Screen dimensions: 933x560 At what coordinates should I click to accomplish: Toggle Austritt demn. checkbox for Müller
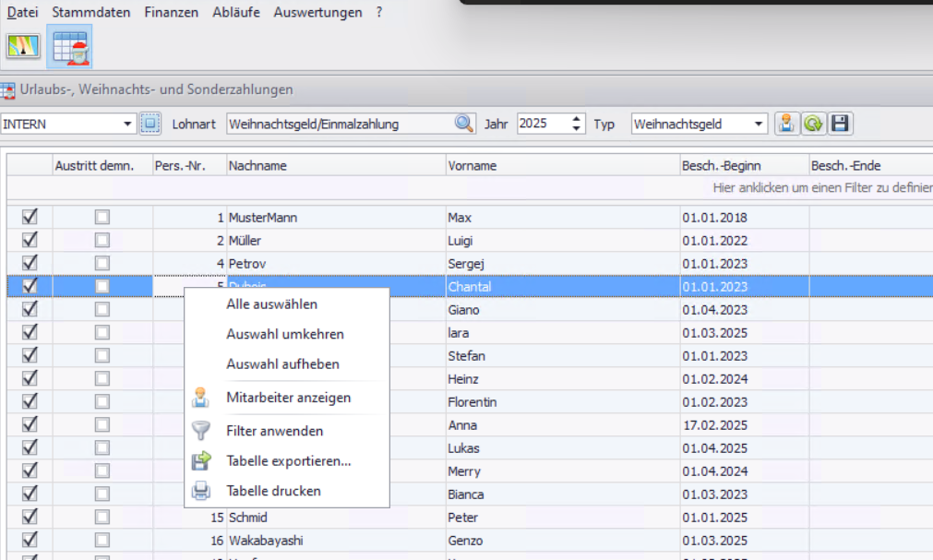click(x=102, y=241)
